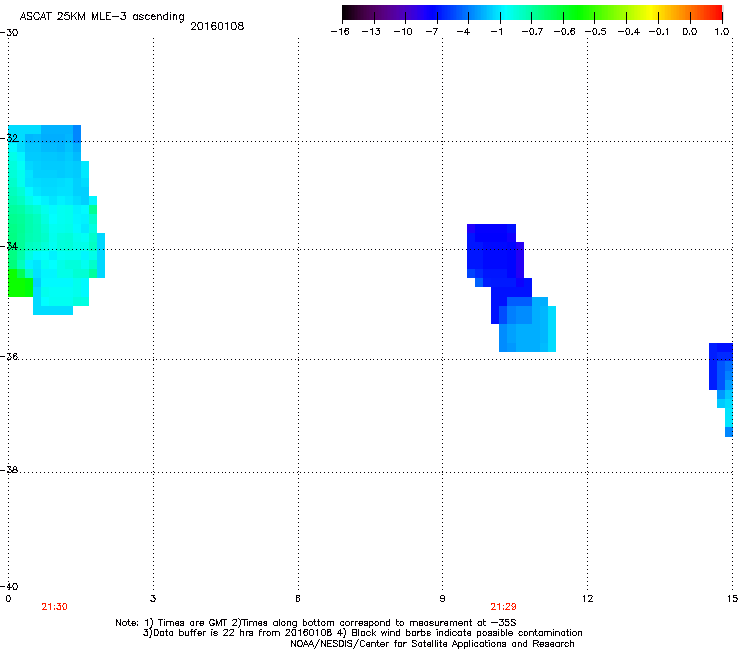Click the colorbar label -4
Screen dimensions: 740x650
pos(463,32)
